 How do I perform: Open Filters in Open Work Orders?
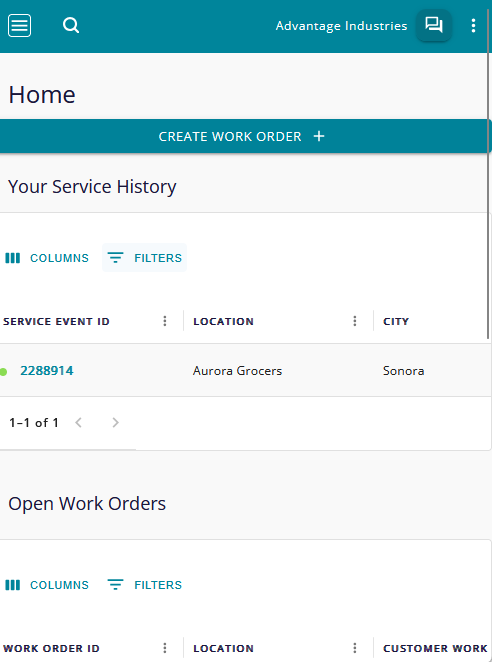[144, 585]
